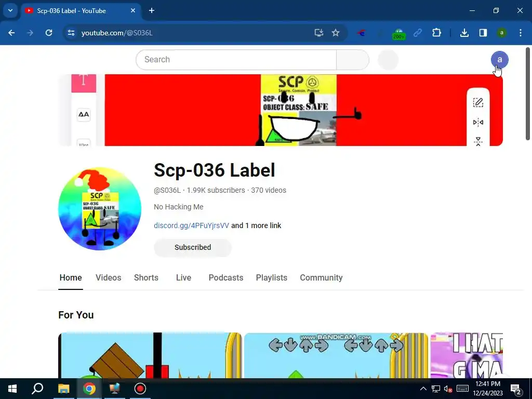Screen dimensions: 532x399
Task: Click the network tray icon
Action: click(x=436, y=389)
